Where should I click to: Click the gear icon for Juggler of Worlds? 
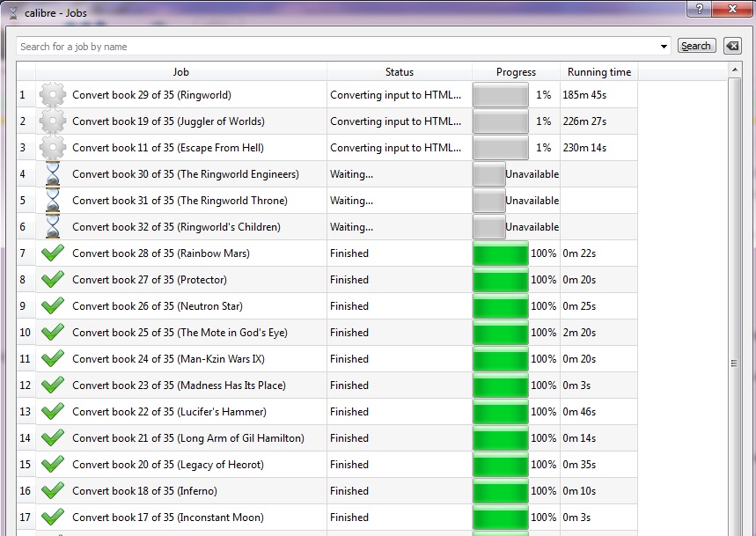(x=53, y=121)
